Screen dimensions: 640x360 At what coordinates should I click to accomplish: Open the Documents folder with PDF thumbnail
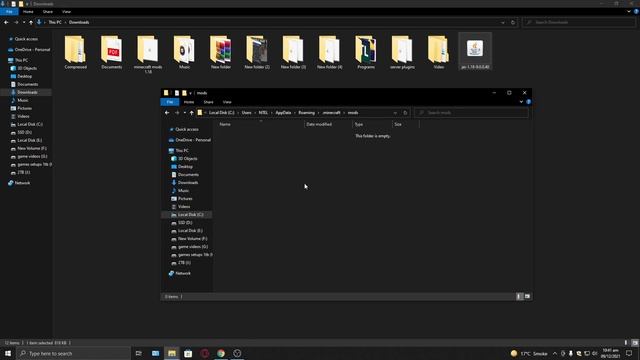(x=111, y=52)
